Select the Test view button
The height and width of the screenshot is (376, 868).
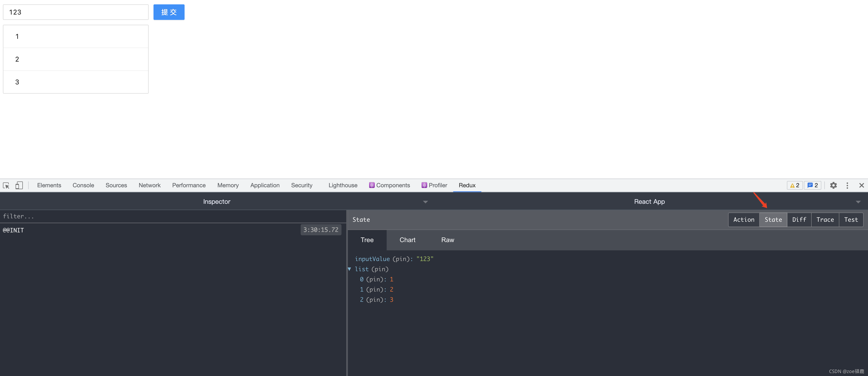(x=851, y=220)
